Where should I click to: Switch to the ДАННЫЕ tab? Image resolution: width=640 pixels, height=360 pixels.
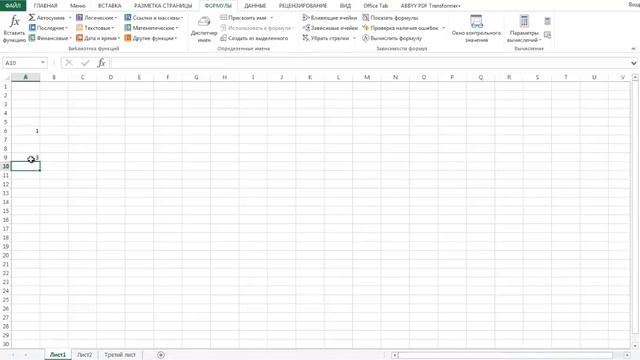[x=255, y=6]
